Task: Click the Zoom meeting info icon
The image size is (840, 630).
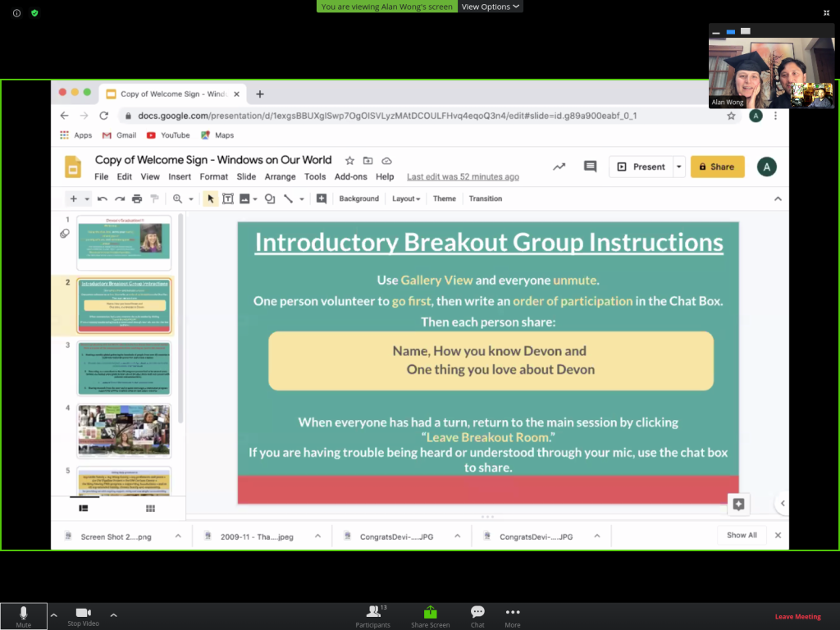Action: pyautogui.click(x=16, y=13)
